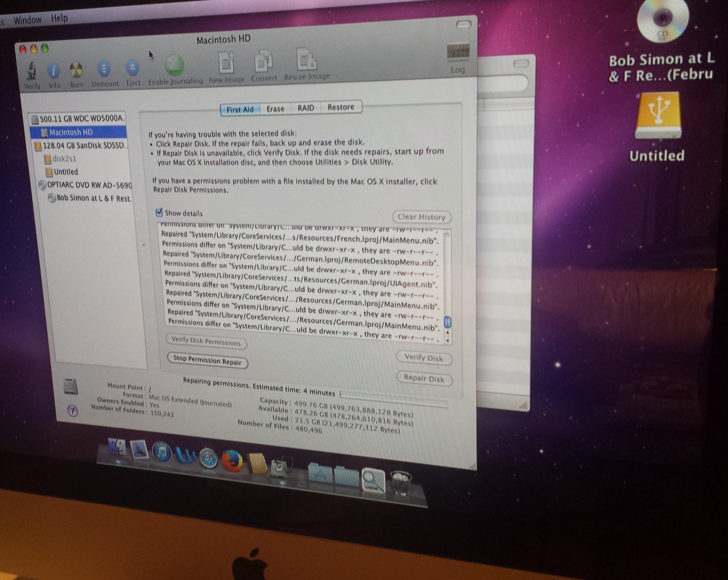This screenshot has height=580, width=728.
Task: Click the log scroll up arrow
Action: [x=448, y=333]
